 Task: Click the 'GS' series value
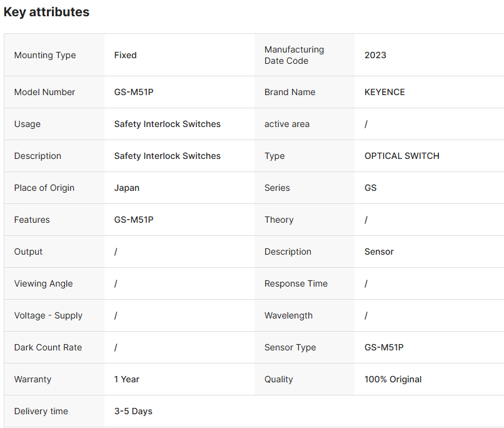click(371, 188)
